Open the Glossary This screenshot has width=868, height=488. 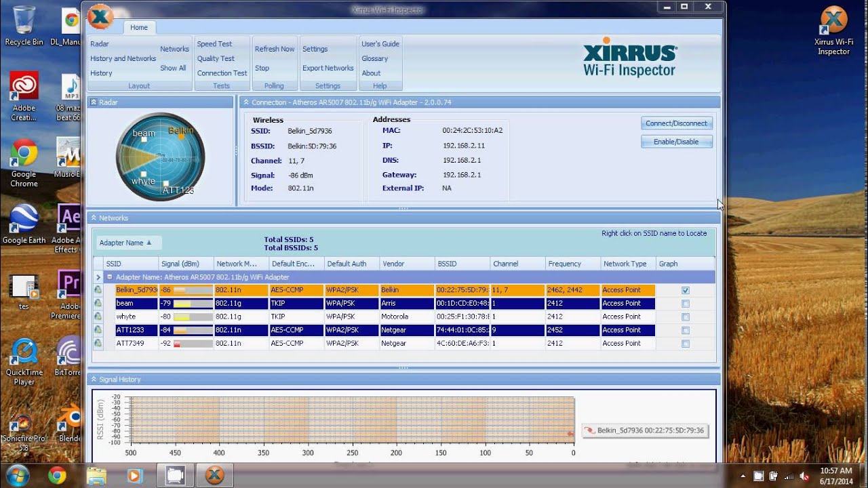(x=374, y=59)
